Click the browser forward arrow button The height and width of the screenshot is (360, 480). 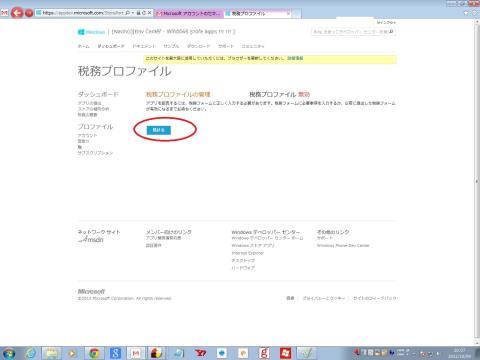29,13
